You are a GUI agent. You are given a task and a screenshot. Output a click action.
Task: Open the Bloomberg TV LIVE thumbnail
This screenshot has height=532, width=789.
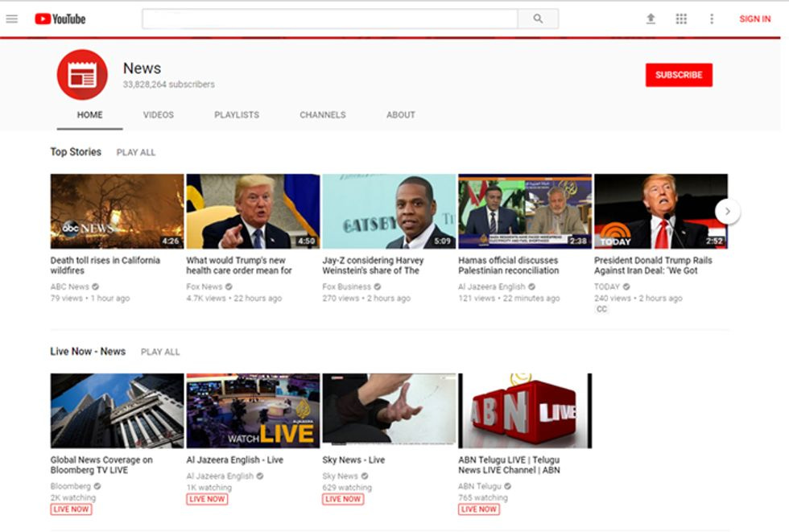coord(118,410)
